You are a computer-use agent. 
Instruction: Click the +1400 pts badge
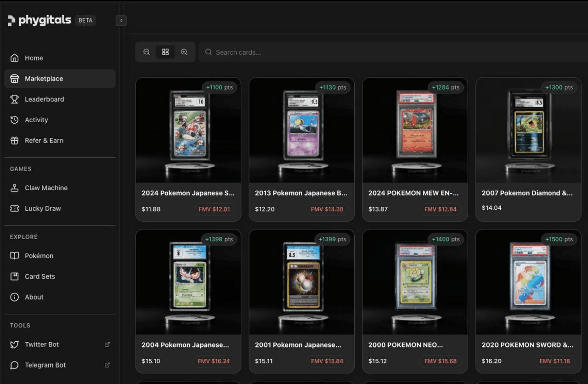(x=446, y=239)
